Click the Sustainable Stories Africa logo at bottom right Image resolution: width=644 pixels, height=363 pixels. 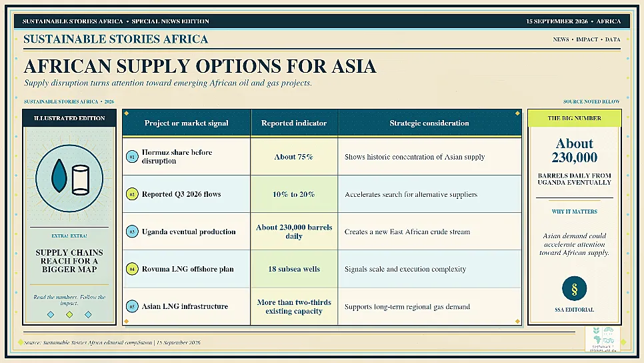603,340
